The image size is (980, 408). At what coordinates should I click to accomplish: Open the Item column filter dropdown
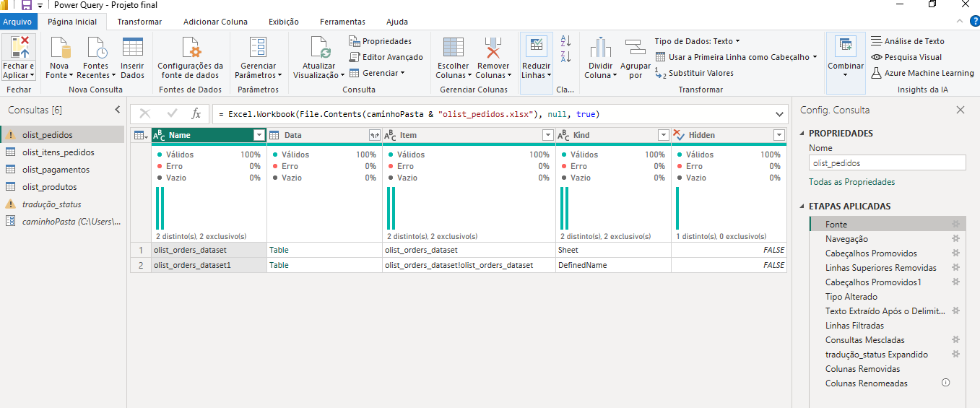coord(547,135)
